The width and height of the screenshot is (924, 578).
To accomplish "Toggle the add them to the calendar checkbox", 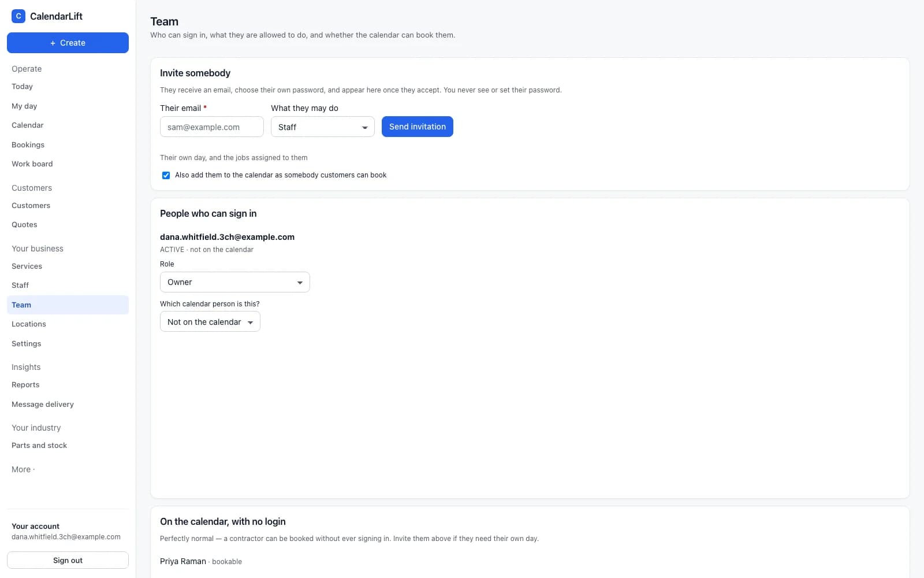I will pos(166,175).
